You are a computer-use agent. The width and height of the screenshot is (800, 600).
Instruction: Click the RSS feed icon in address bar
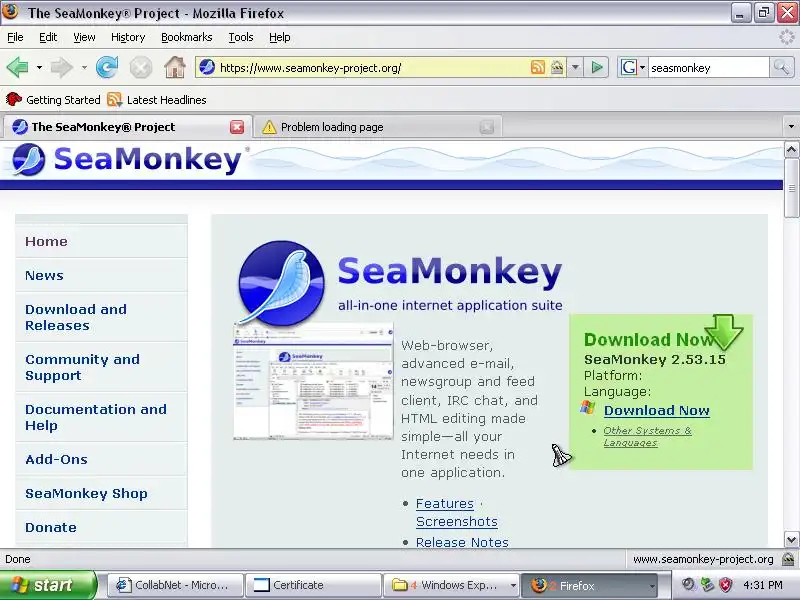pos(538,67)
